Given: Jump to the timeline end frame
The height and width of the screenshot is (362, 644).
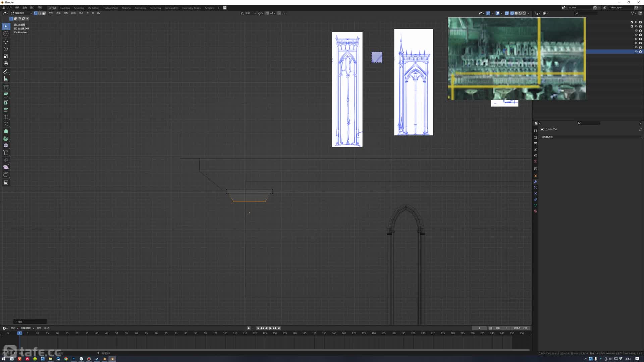Looking at the screenshot, I should click(279, 328).
